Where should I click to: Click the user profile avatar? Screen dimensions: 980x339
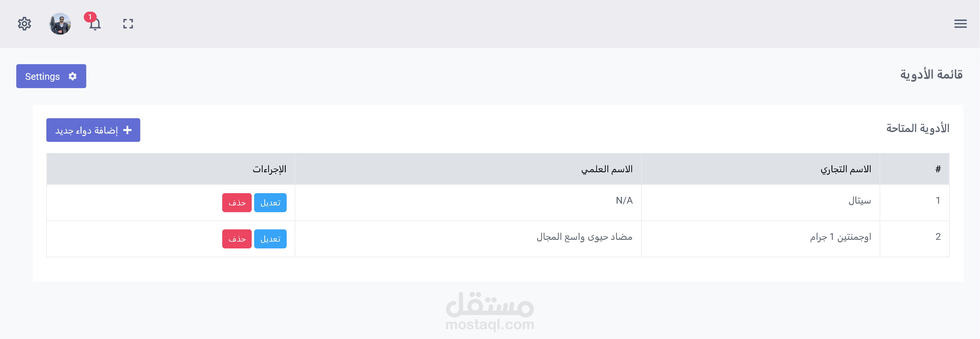tap(60, 24)
